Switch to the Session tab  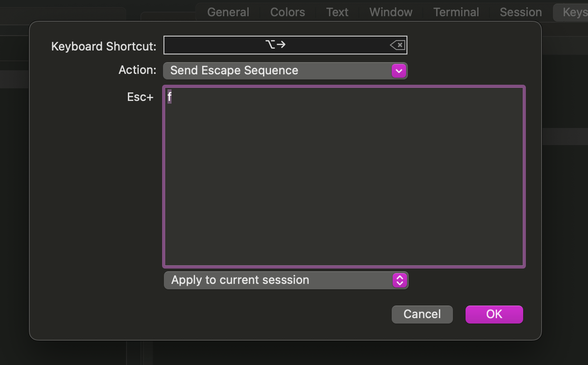[520, 12]
